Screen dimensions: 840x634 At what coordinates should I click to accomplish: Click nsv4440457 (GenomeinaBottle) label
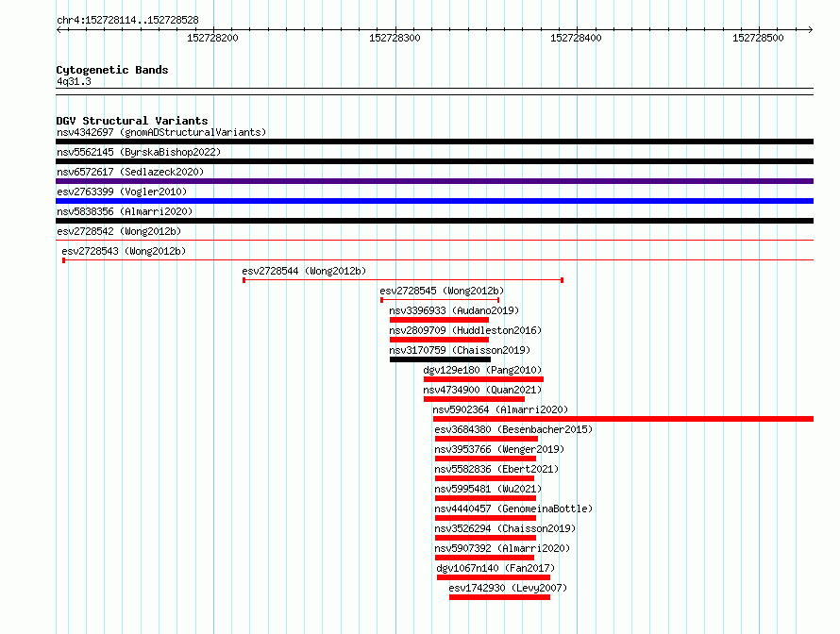[513, 509]
